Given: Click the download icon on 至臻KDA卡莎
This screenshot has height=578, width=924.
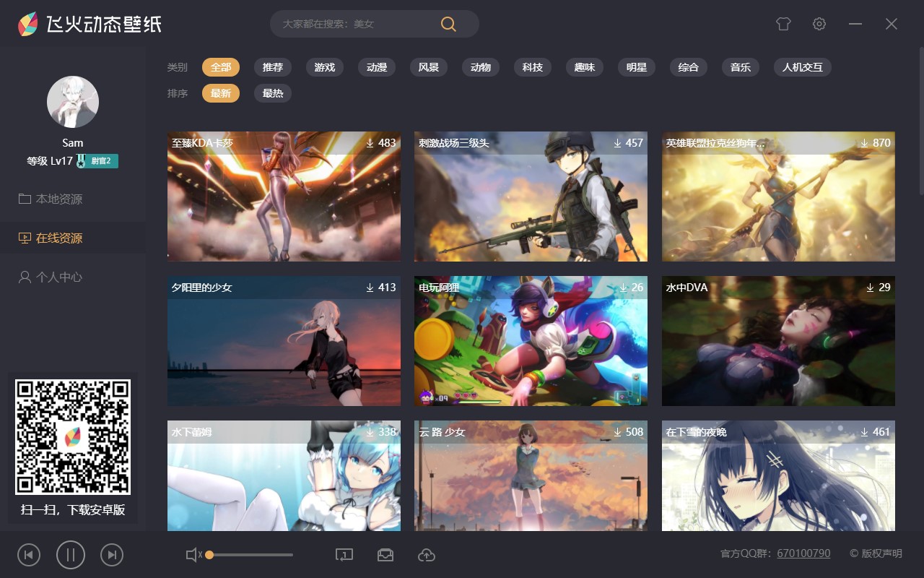Looking at the screenshot, I should pyautogui.click(x=370, y=143).
